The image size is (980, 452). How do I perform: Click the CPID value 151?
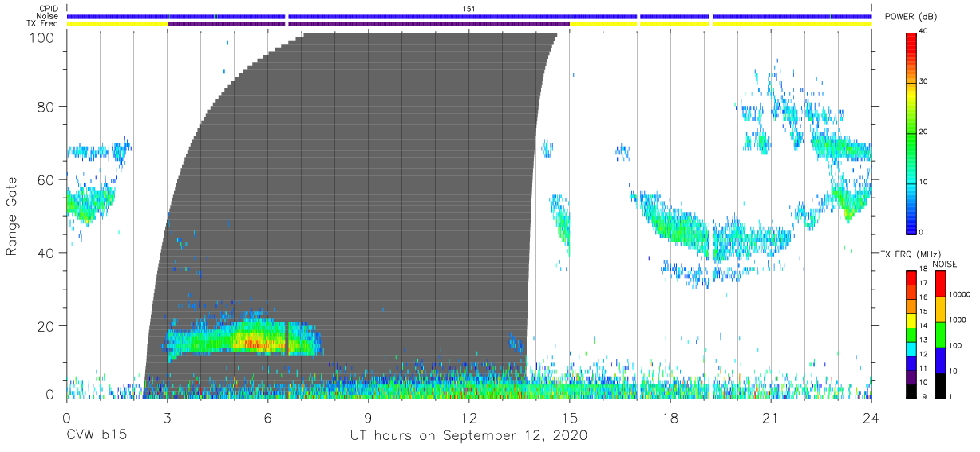click(468, 8)
